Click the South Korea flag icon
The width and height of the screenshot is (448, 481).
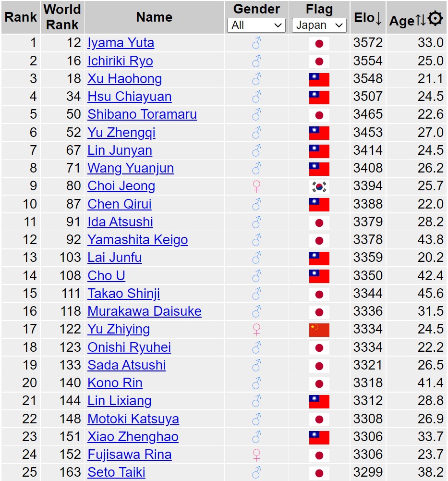coord(319,186)
